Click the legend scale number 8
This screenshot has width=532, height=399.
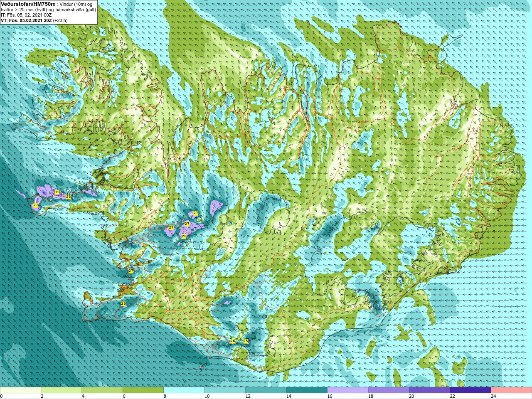click(x=165, y=396)
